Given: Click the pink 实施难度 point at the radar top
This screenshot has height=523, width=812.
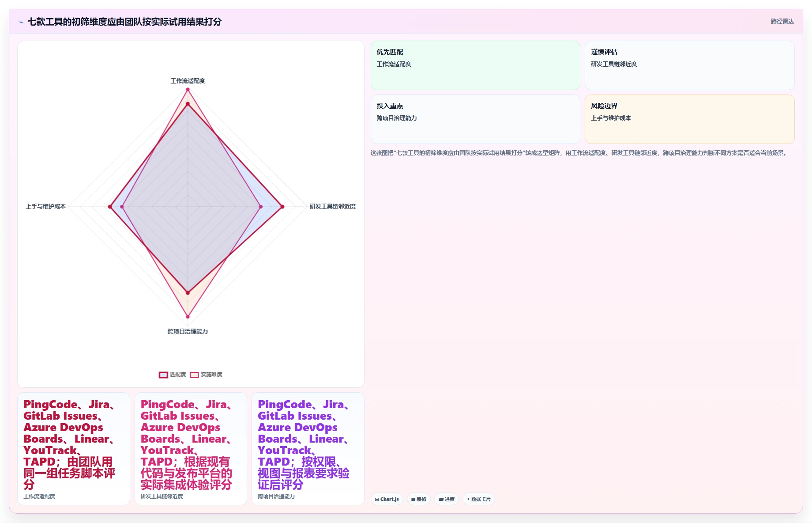Looking at the screenshot, I should [x=188, y=90].
